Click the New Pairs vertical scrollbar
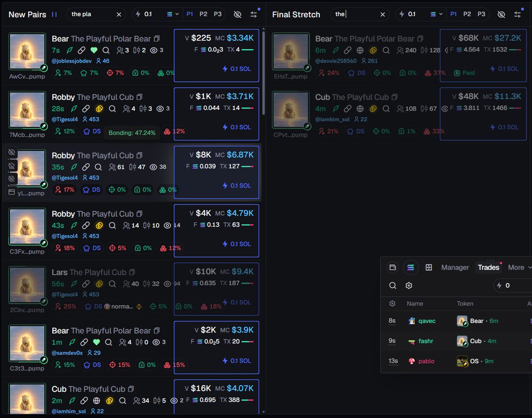The image size is (532, 418). coord(263,73)
